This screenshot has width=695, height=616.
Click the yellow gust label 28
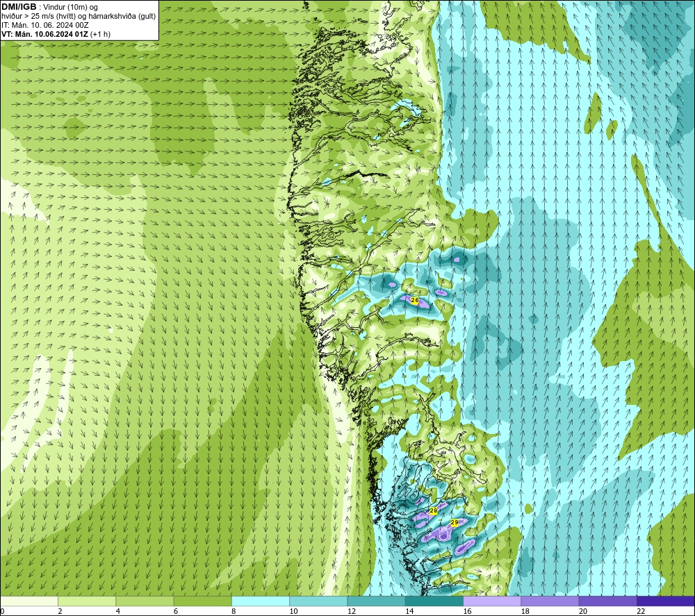point(434,510)
